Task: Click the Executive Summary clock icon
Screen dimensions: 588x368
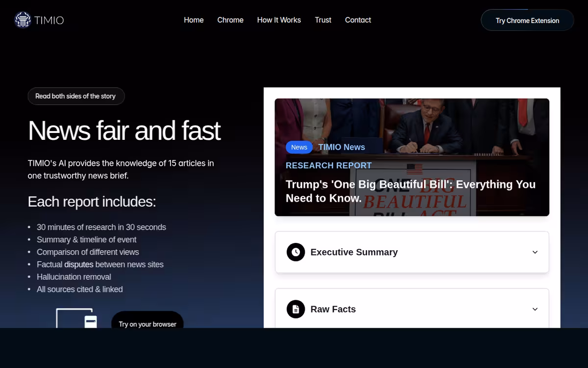Action: click(295, 252)
